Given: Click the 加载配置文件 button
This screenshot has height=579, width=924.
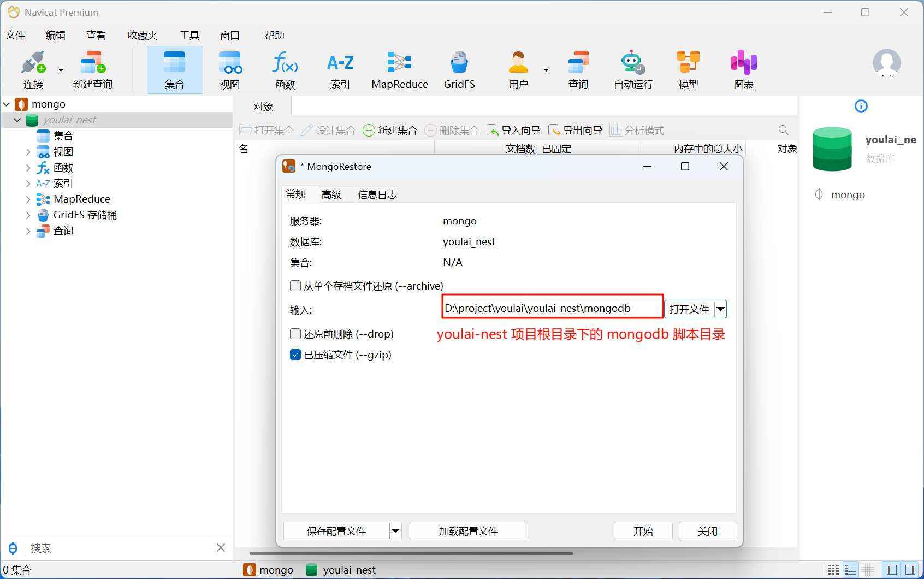Looking at the screenshot, I should coord(469,531).
